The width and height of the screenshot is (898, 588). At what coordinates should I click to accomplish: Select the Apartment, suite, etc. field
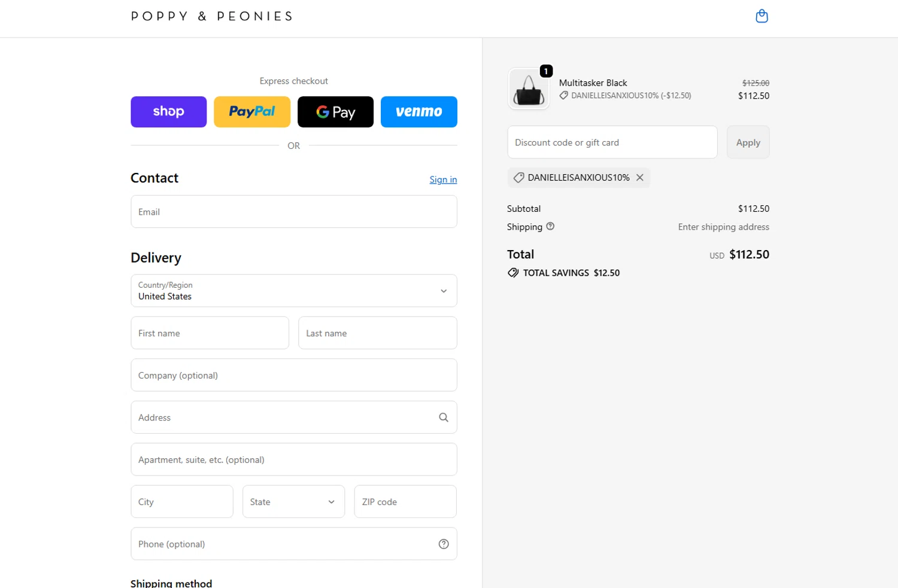tap(294, 459)
